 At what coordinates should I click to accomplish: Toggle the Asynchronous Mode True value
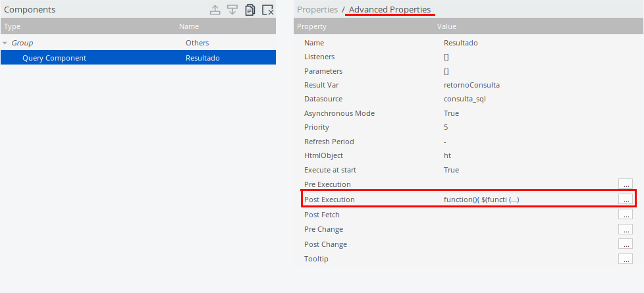click(x=452, y=113)
